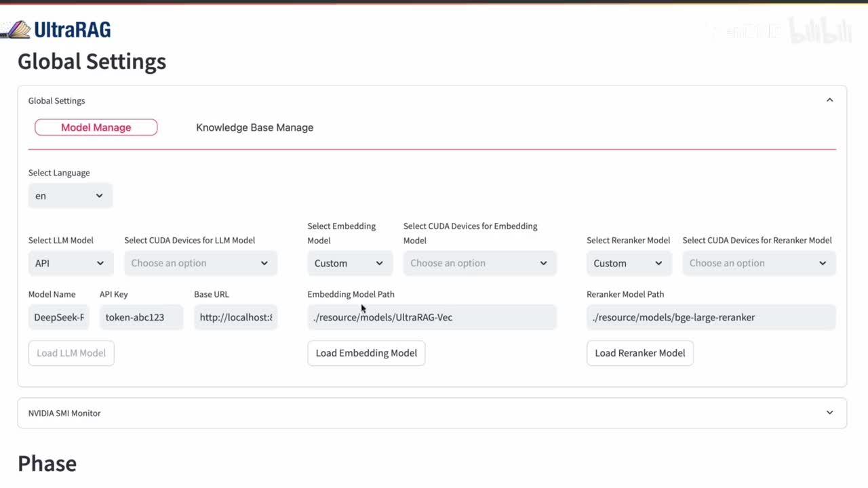Open the Select Reranker Model dropdown
The height and width of the screenshot is (488, 868).
(629, 263)
